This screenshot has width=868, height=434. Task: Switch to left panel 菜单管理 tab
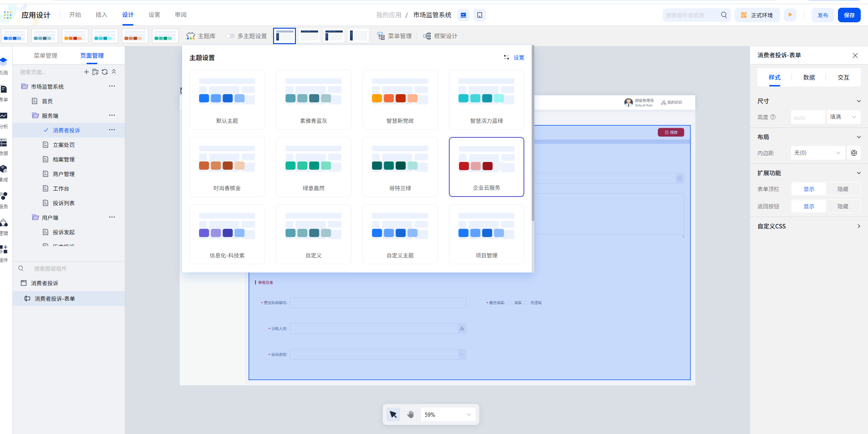[x=46, y=56]
